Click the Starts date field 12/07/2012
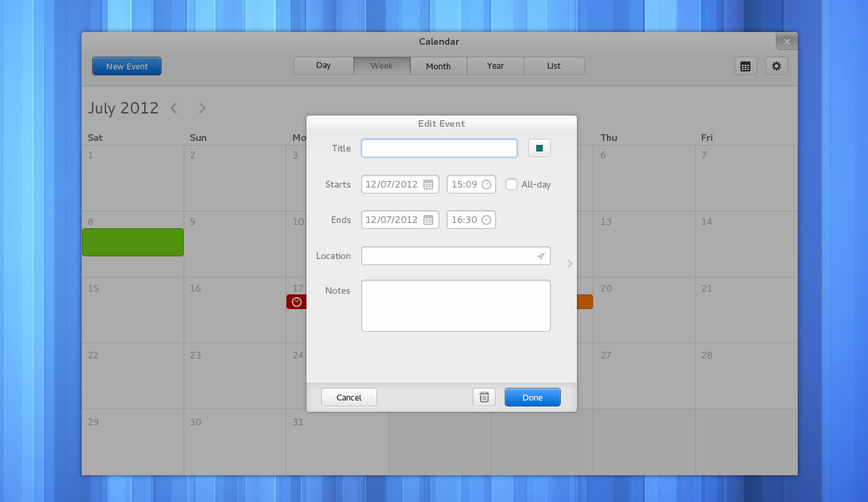 pos(400,184)
